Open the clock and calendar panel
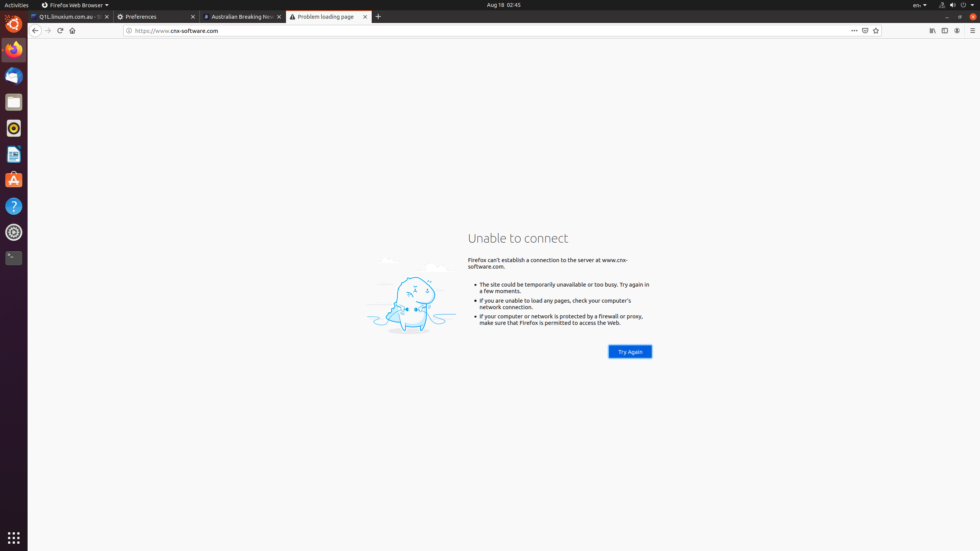The width and height of the screenshot is (980, 551). (x=503, y=5)
